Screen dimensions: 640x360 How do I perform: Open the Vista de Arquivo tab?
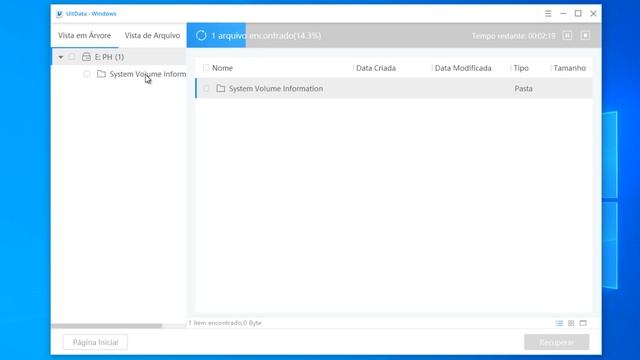[152, 36]
